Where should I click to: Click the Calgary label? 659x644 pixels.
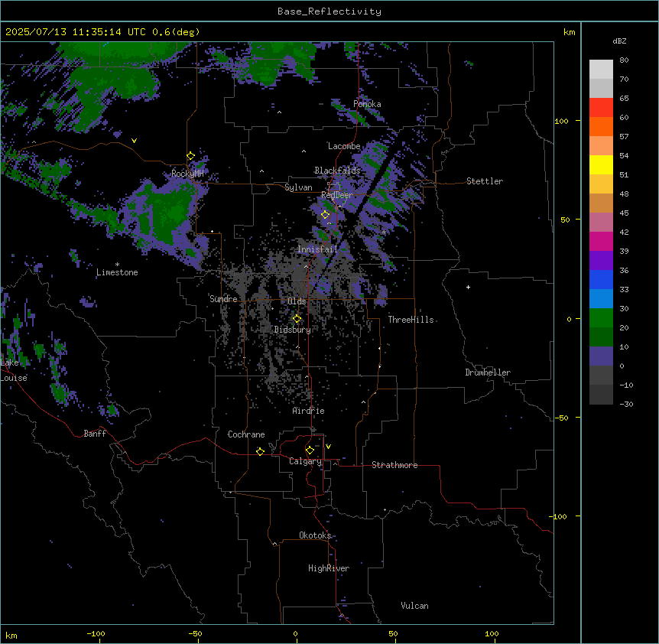(305, 461)
